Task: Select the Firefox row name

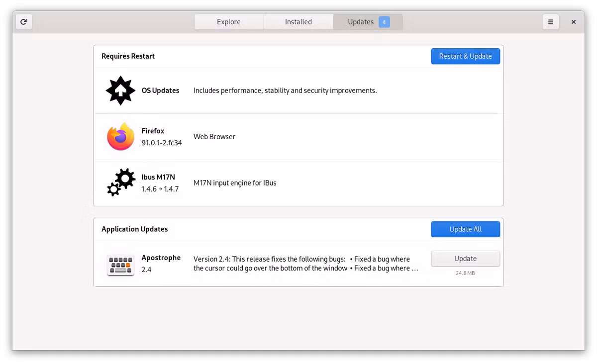Action: pos(153,131)
